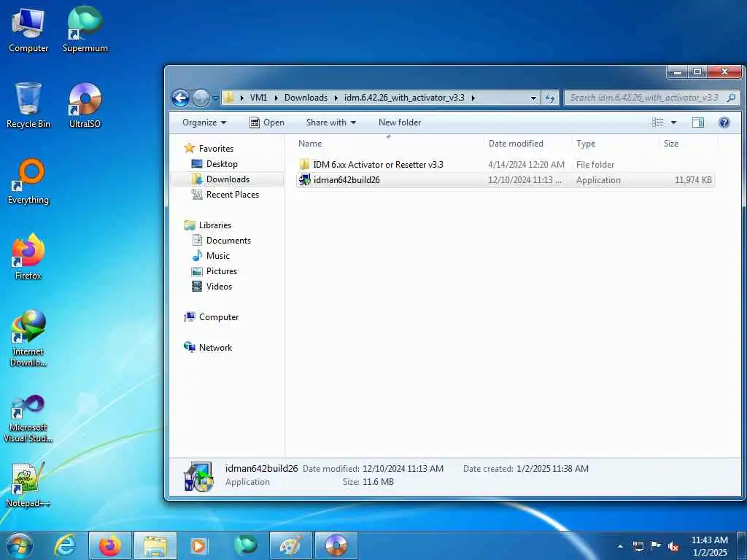Click the Explorer Back arrow button
The height and width of the screenshot is (560, 747).
point(181,98)
